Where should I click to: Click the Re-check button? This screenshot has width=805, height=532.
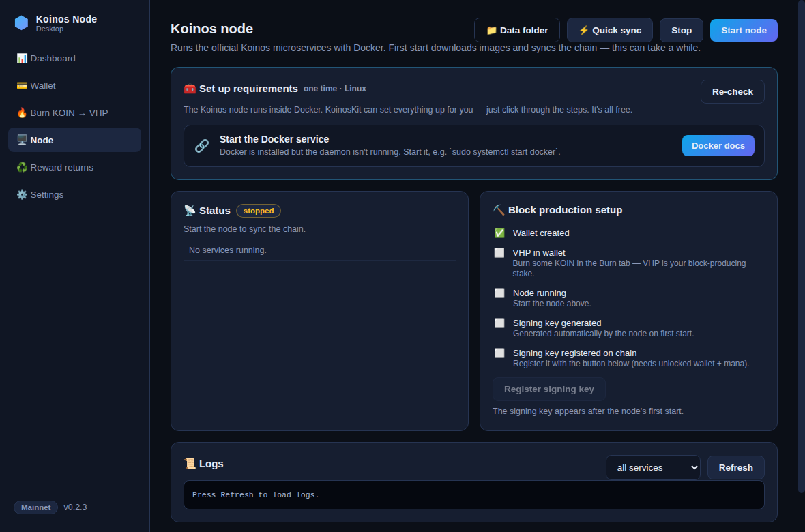732,92
